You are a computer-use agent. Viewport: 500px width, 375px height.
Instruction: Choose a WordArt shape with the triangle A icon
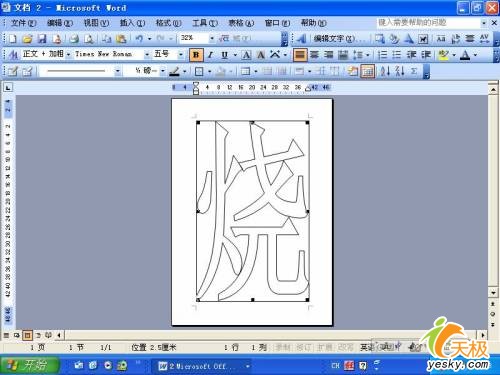pyautogui.click(x=409, y=39)
